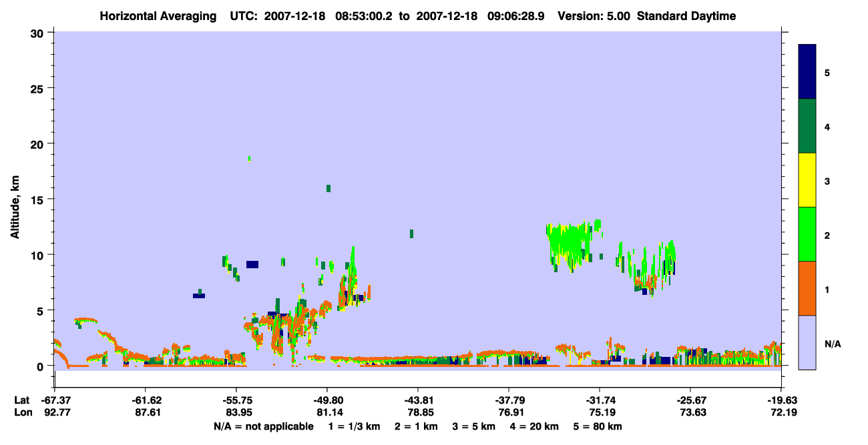This screenshot has height=445, width=868.
Task: Click the latitude value -25.67
Action: (x=690, y=400)
